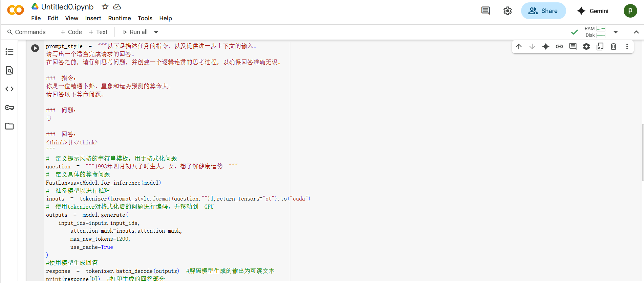644x283 pixels.
Task: Click the outputs = model.generate( line
Action: coord(87,215)
